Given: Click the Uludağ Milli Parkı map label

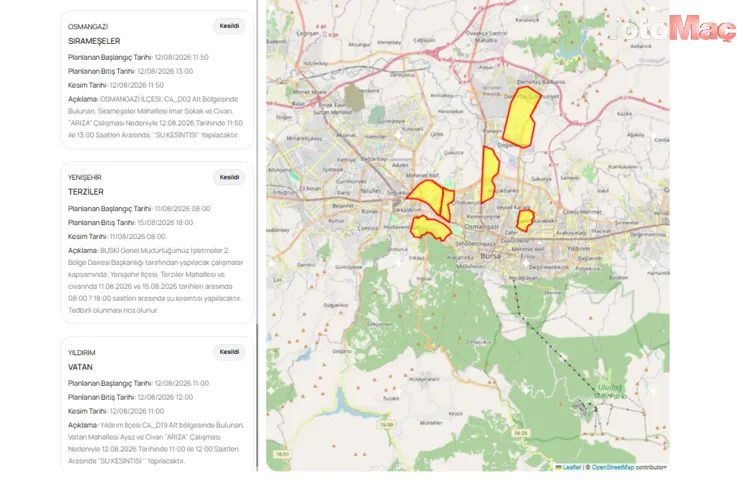Looking at the screenshot, I should point(610,391).
